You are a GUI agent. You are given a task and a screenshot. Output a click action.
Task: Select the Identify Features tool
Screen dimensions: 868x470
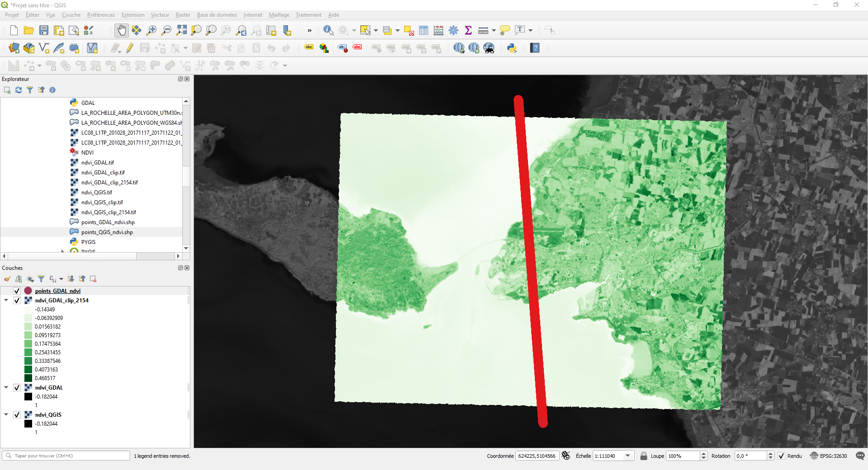point(329,30)
